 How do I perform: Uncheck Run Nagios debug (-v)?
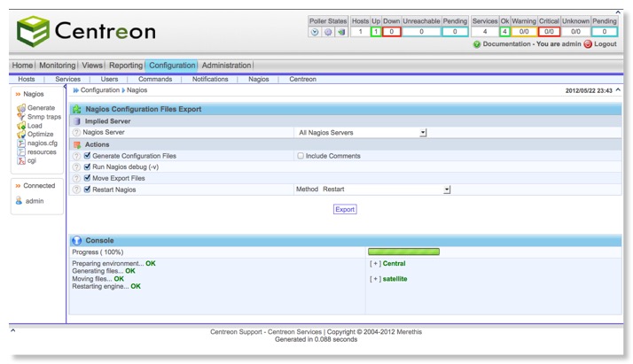pos(87,167)
